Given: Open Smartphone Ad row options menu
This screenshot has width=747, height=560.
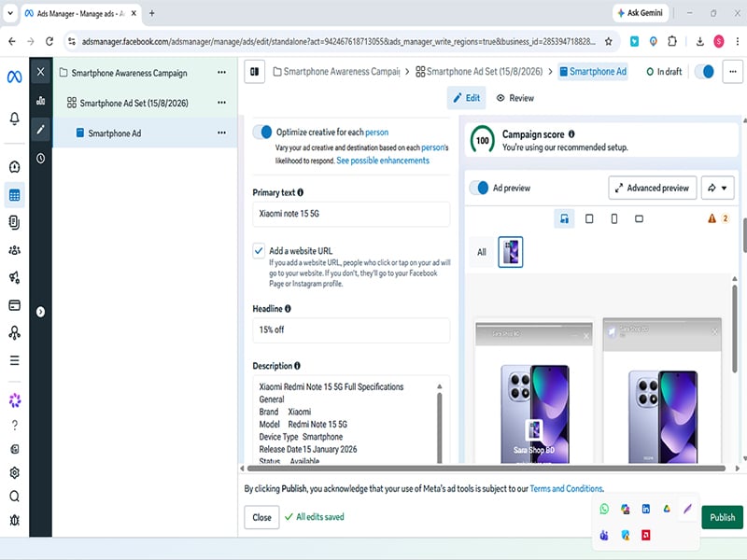Looking at the screenshot, I should [x=221, y=133].
